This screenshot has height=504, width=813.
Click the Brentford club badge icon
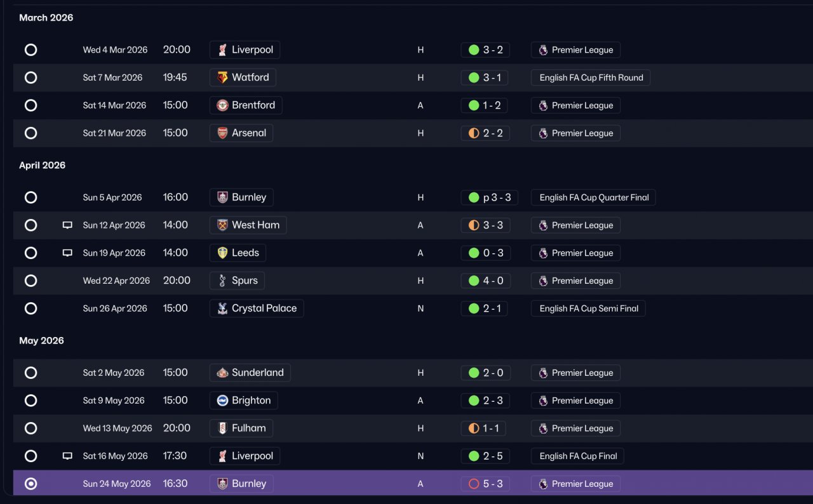(x=222, y=105)
